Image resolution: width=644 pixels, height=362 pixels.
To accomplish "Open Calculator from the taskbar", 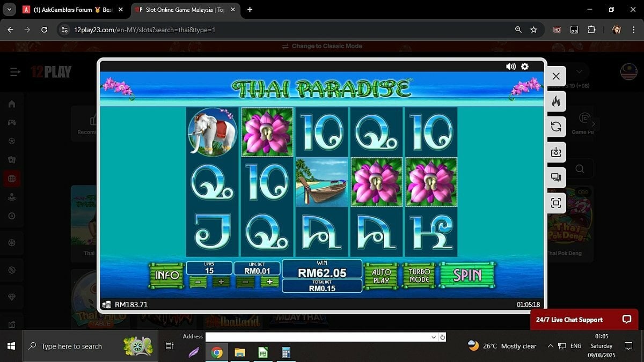I will [286, 352].
